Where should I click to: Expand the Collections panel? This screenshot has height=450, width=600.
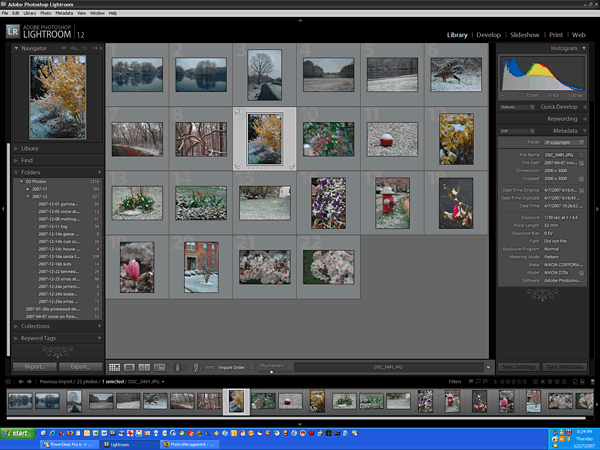pos(16,326)
